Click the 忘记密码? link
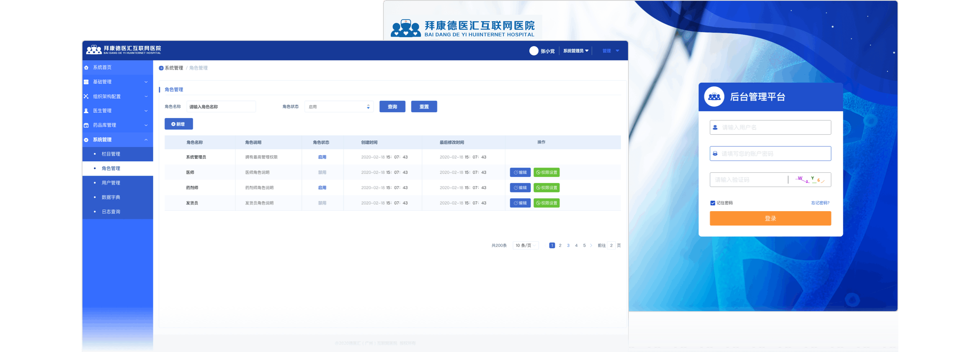 click(820, 203)
